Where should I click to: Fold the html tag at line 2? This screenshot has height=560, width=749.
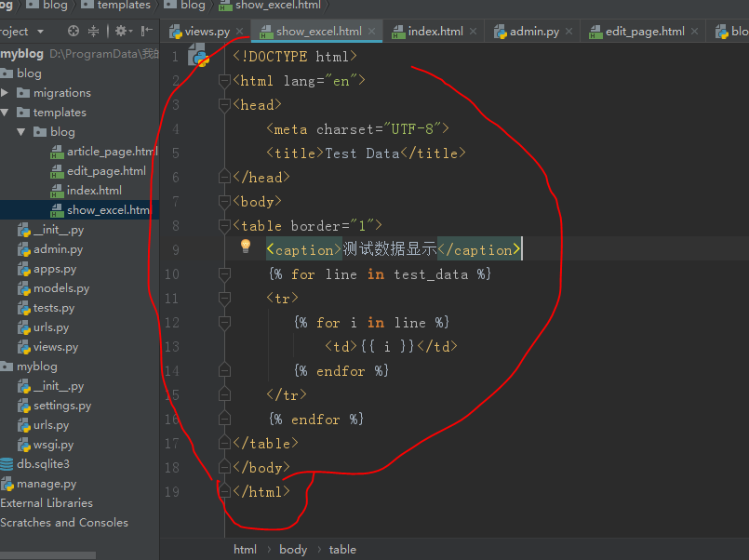point(224,81)
